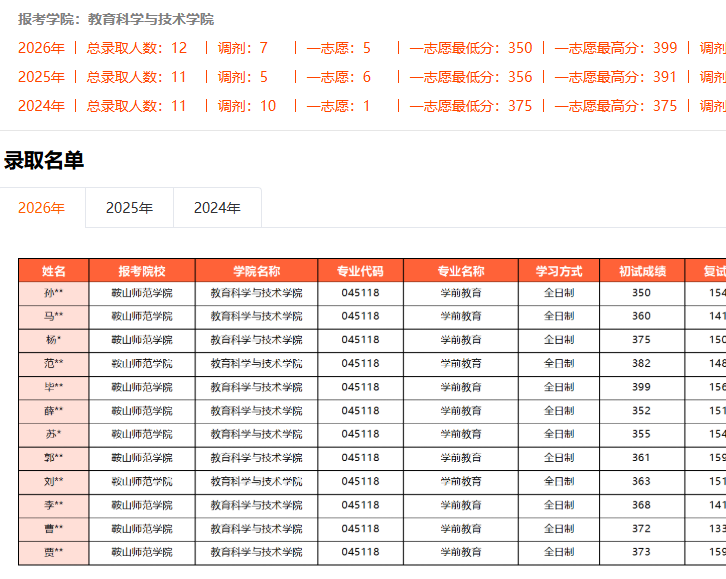Click the initial score 361 cell
The width and height of the screenshot is (726, 579).
pyautogui.click(x=642, y=458)
